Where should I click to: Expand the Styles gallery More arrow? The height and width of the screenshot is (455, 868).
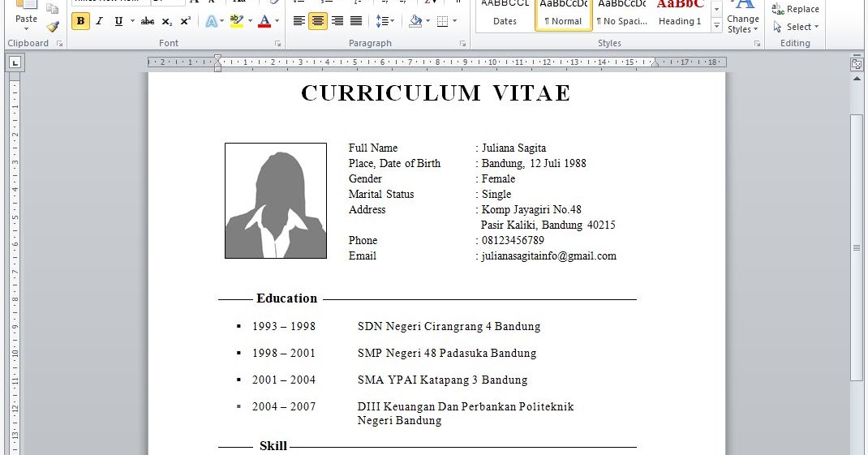tap(716, 26)
